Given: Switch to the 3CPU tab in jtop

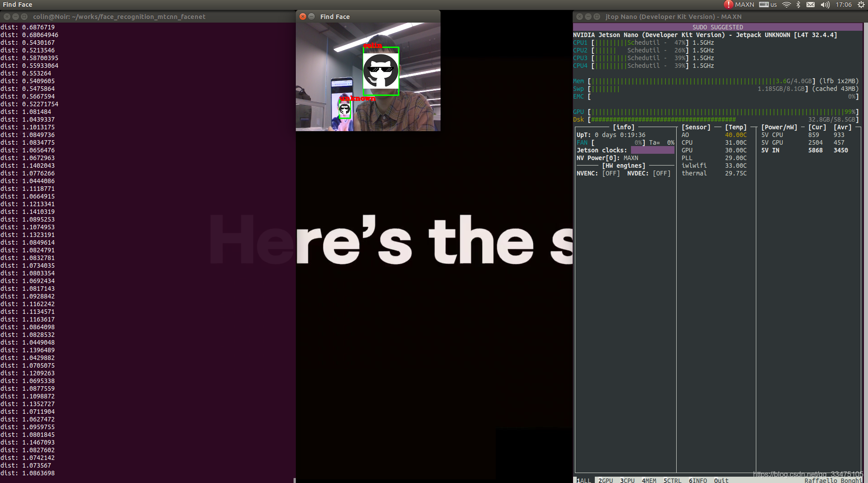Looking at the screenshot, I should [627, 480].
